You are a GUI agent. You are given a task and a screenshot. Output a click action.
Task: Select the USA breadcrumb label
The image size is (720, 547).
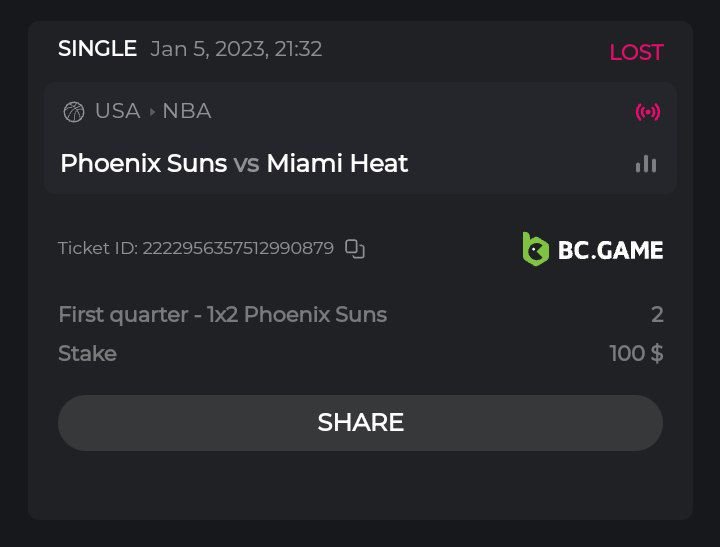point(117,111)
